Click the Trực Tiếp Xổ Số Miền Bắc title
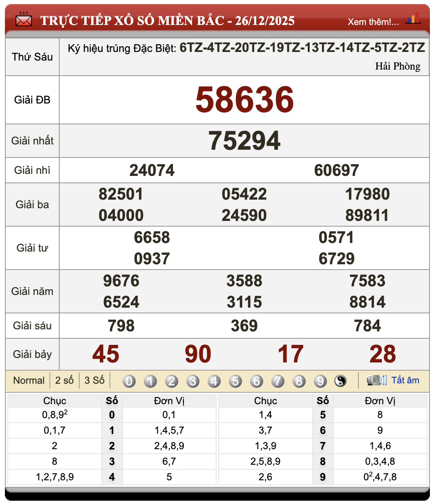 point(167,21)
